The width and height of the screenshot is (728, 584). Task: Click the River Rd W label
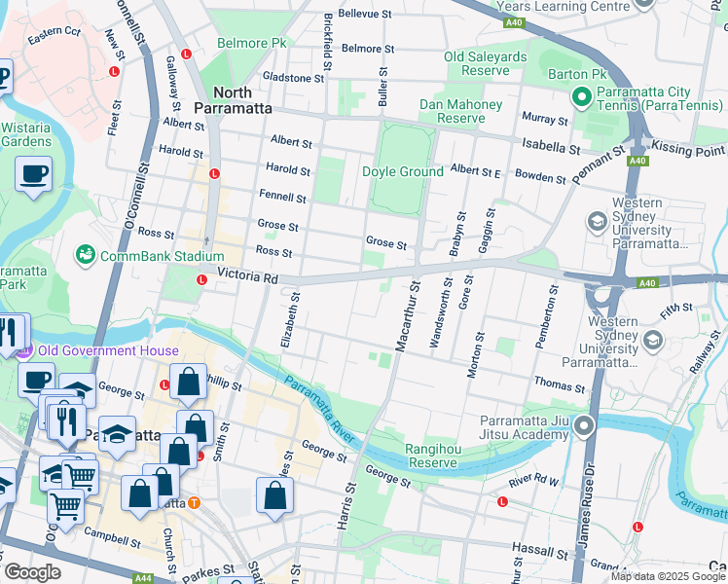click(x=533, y=480)
